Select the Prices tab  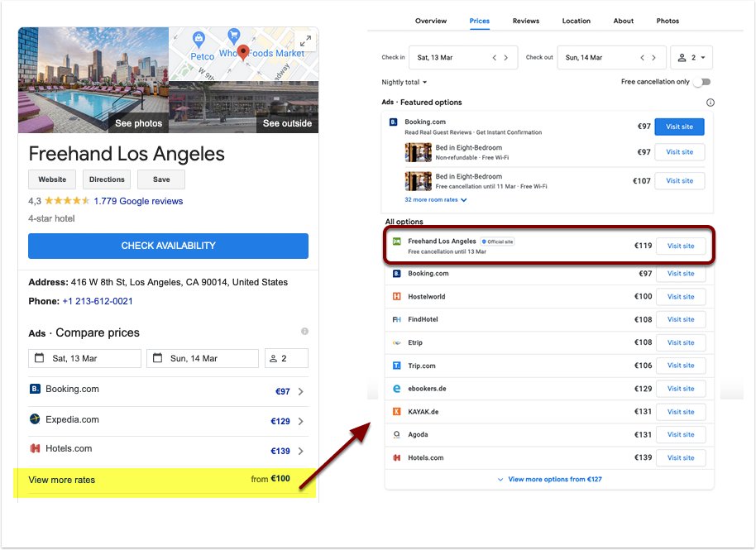click(x=479, y=21)
